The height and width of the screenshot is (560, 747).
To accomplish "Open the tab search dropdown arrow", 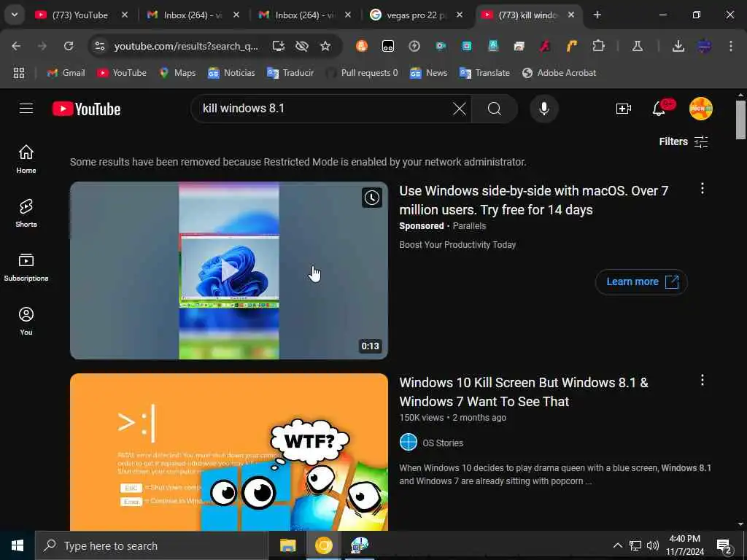I will [15, 15].
